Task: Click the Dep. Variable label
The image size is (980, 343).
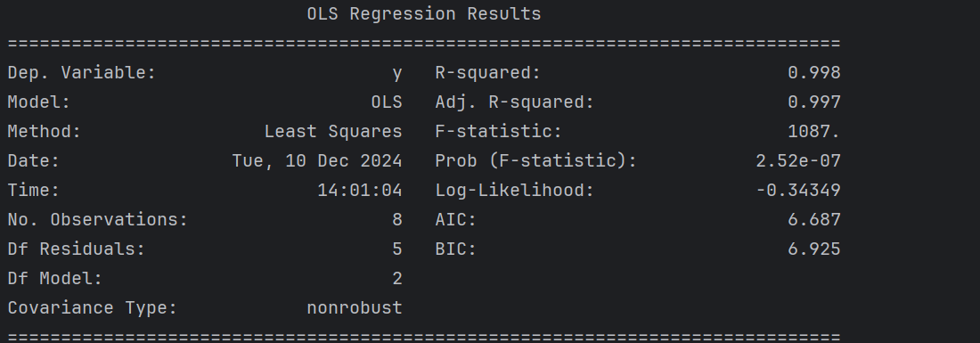Action: [81, 72]
